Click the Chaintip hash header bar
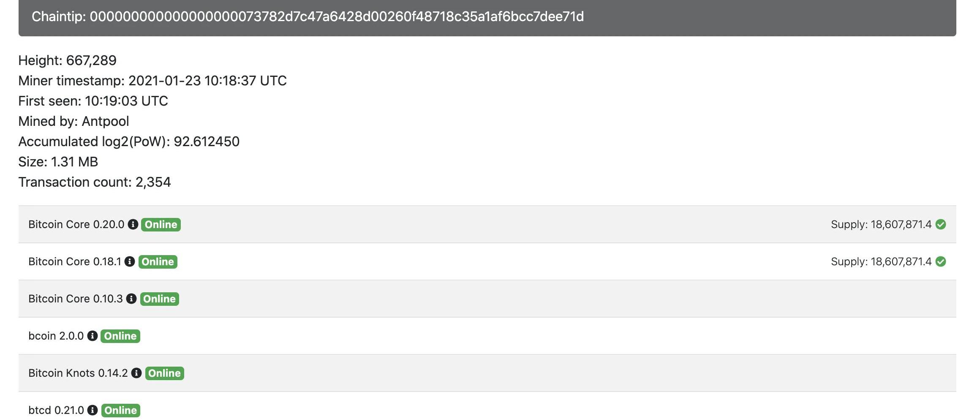 point(487,17)
